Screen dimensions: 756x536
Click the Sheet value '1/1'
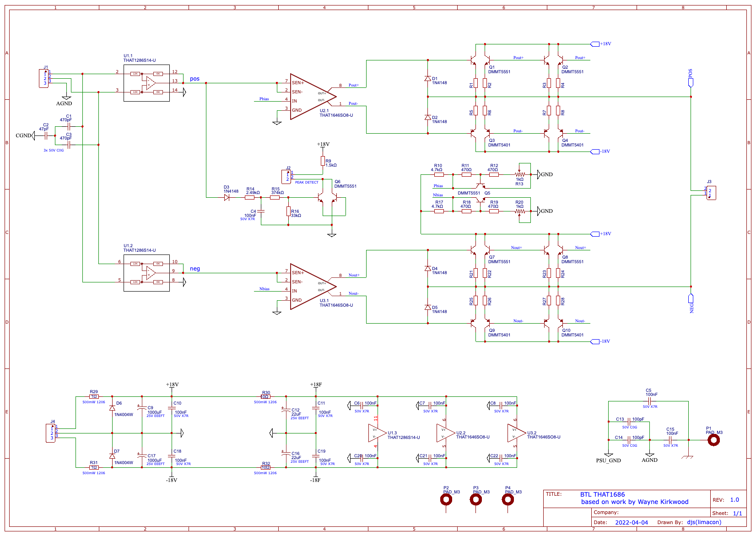click(738, 514)
